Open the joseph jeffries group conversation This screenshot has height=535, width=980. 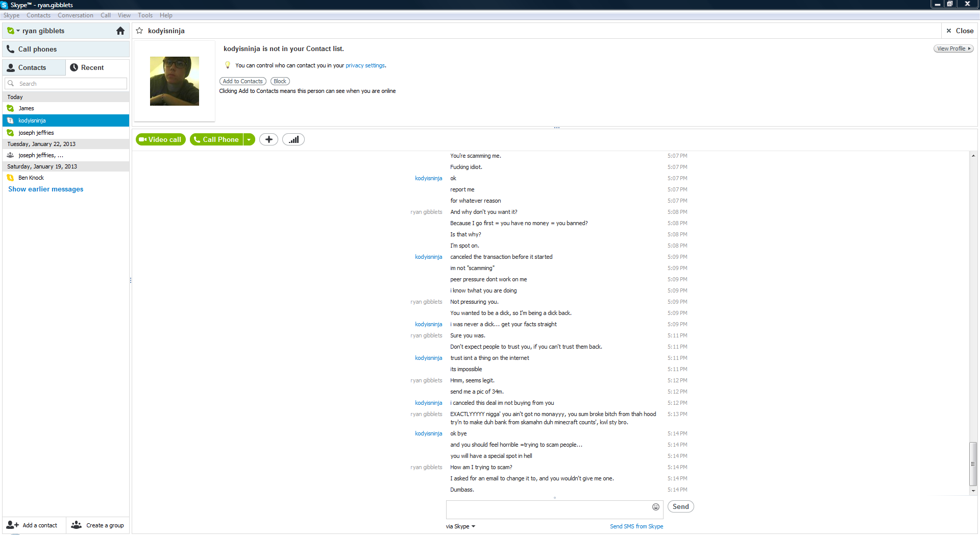click(x=66, y=155)
